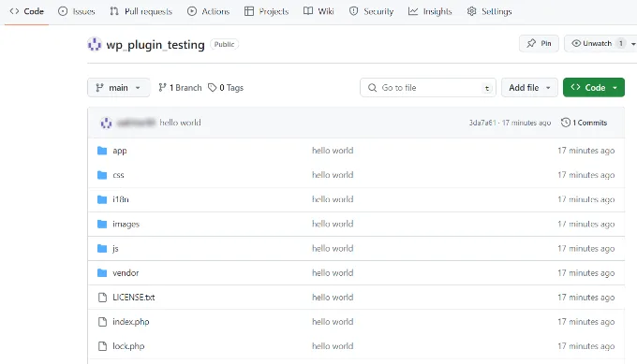Click the vendor folder icon
Screen dimensions: 637x364
click(102, 272)
